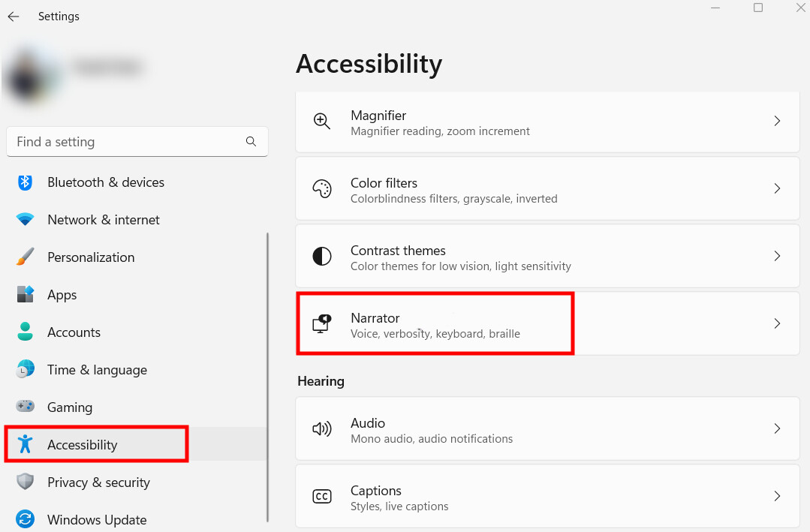Open the Narrator settings
Viewport: 810px width, 532px height.
click(547, 323)
